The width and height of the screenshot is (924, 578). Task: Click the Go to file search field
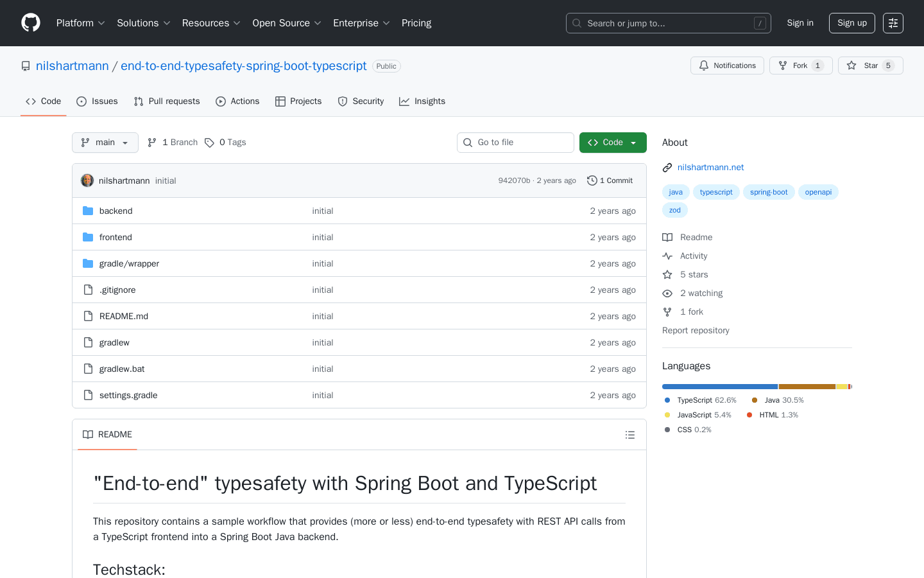[x=515, y=142]
